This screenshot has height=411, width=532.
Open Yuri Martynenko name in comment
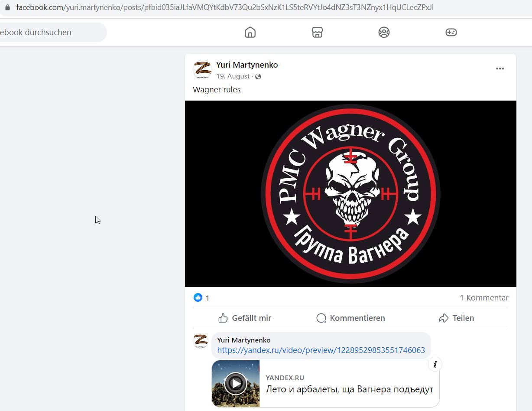[243, 340]
